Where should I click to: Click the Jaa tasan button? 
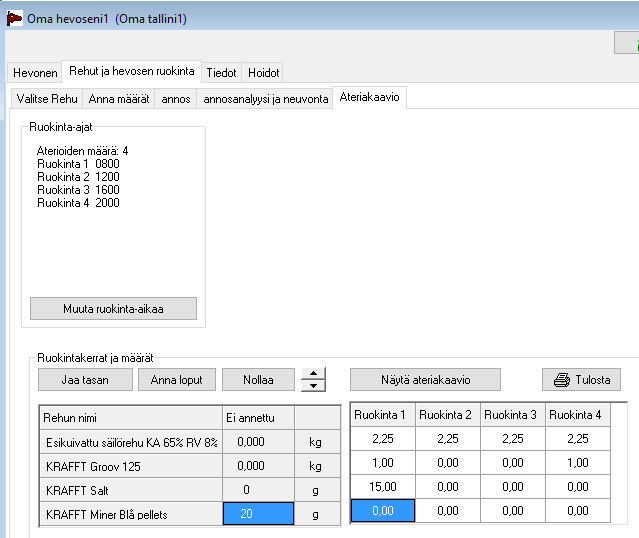click(x=85, y=380)
